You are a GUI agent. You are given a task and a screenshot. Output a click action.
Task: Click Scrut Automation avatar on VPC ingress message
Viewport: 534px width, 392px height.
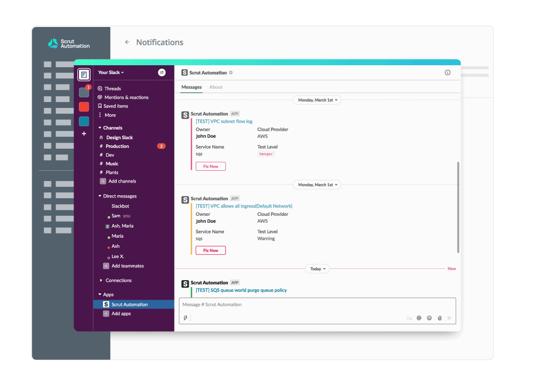[x=185, y=200]
